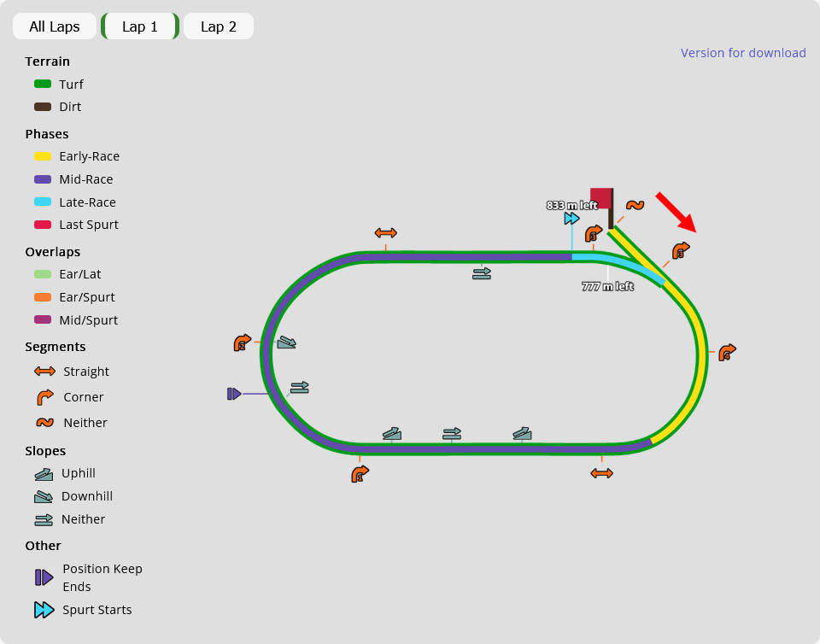Click the brown Dirt color swatch
Screen dimensions: 820x644
[43, 107]
